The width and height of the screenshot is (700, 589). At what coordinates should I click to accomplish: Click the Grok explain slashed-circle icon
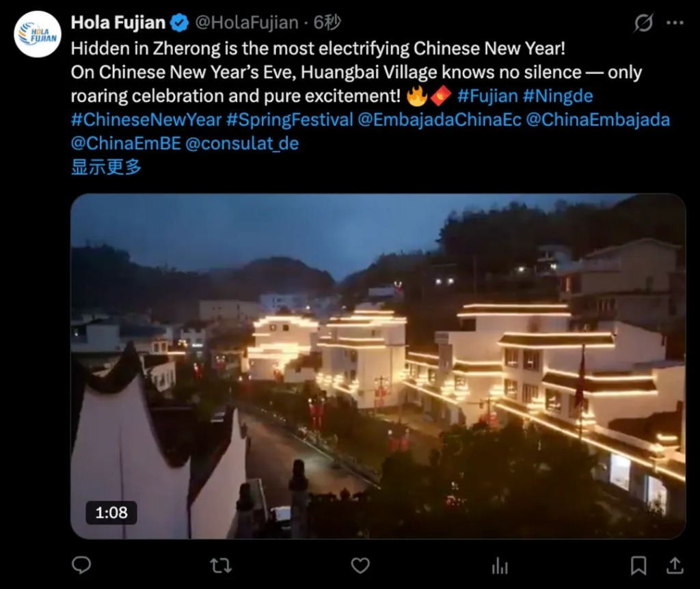pos(643,23)
